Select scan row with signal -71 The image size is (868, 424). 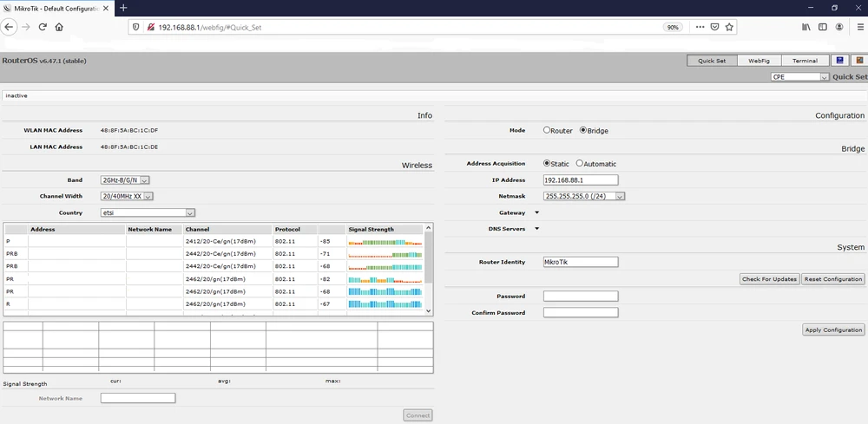[x=214, y=254]
